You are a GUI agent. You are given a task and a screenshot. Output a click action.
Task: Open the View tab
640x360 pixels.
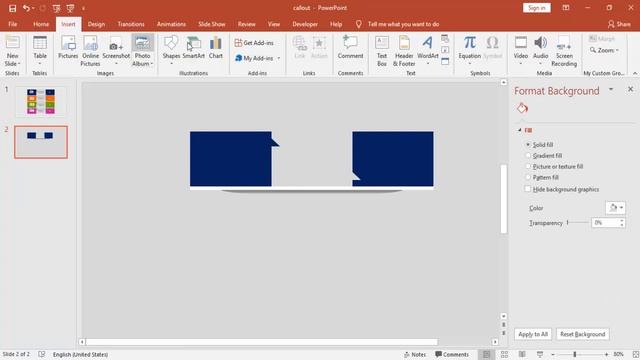(274, 24)
